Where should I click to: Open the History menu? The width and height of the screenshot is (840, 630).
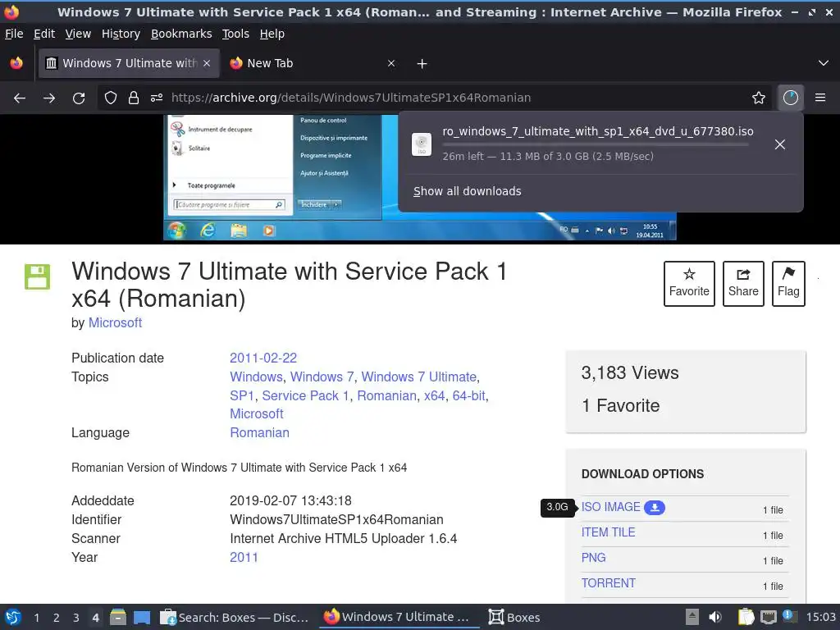click(121, 34)
